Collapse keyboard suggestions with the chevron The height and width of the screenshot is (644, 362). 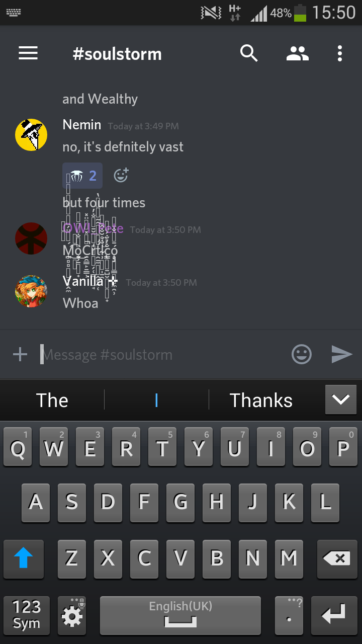(x=341, y=400)
